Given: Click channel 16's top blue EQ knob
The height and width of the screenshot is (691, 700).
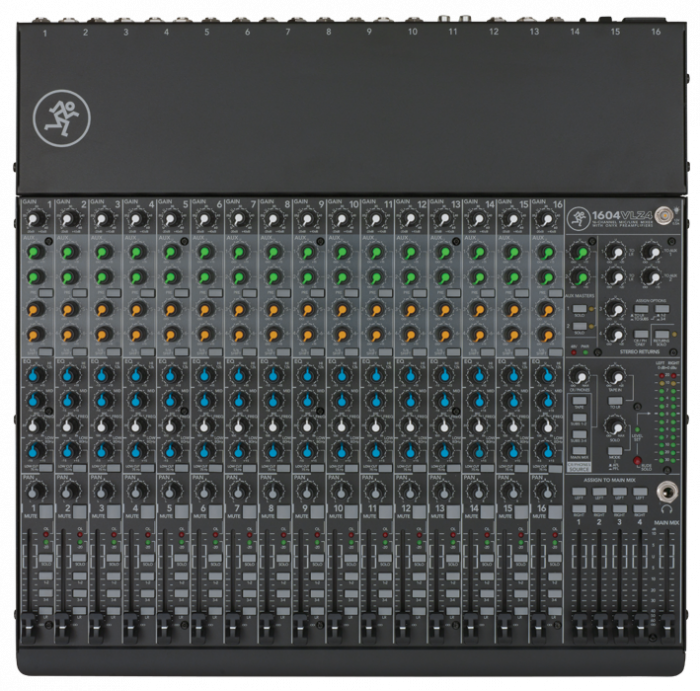Looking at the screenshot, I should [x=544, y=376].
